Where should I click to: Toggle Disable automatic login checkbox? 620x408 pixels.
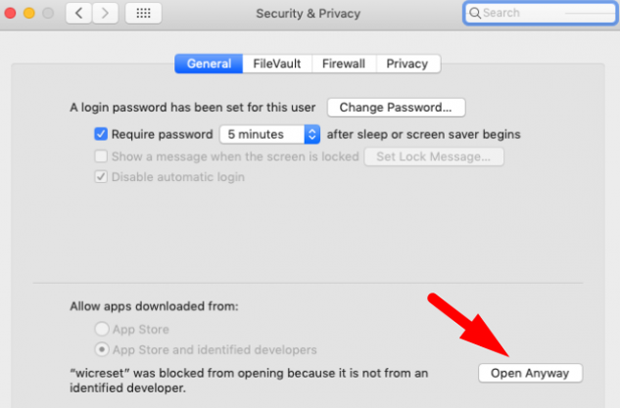tap(101, 176)
